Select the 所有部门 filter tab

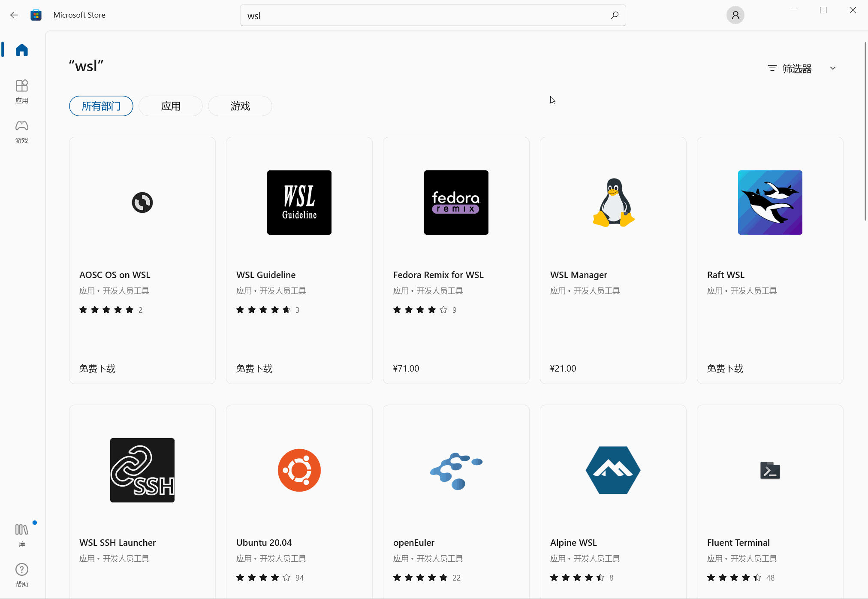point(101,106)
